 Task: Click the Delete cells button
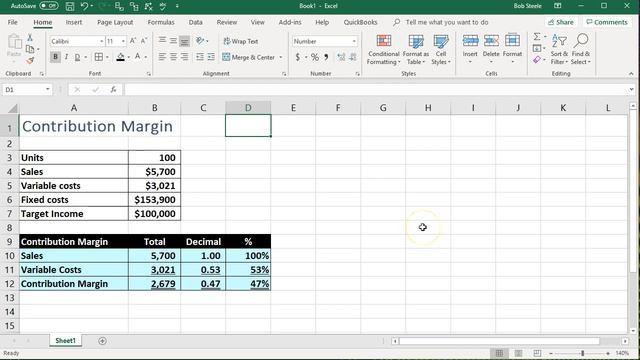point(491,50)
